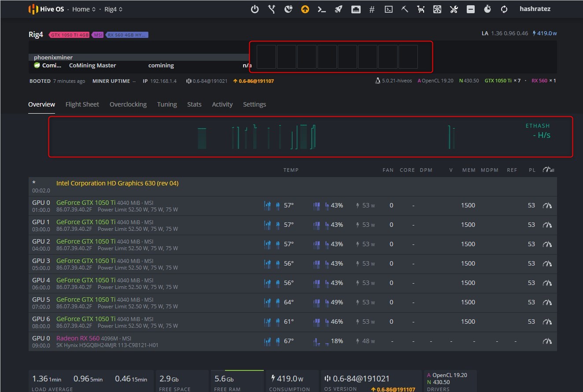Image resolution: width=583 pixels, height=392 pixels.
Task: Click the RX 560 4GB HY... tag
Action: pyautogui.click(x=127, y=35)
